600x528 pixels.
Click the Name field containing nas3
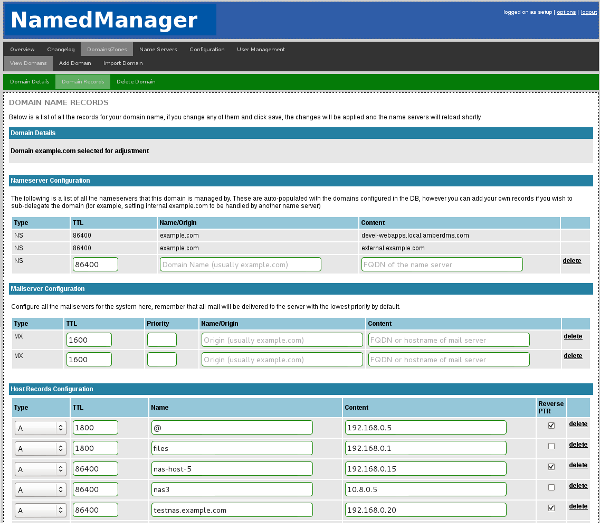(x=232, y=490)
